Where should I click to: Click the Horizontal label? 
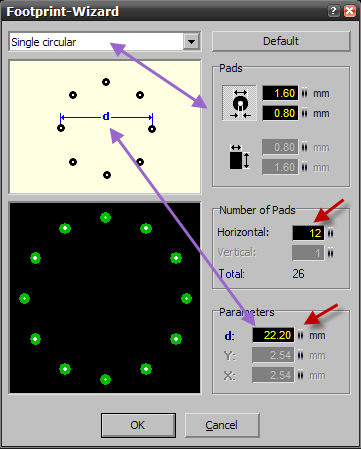(243, 232)
